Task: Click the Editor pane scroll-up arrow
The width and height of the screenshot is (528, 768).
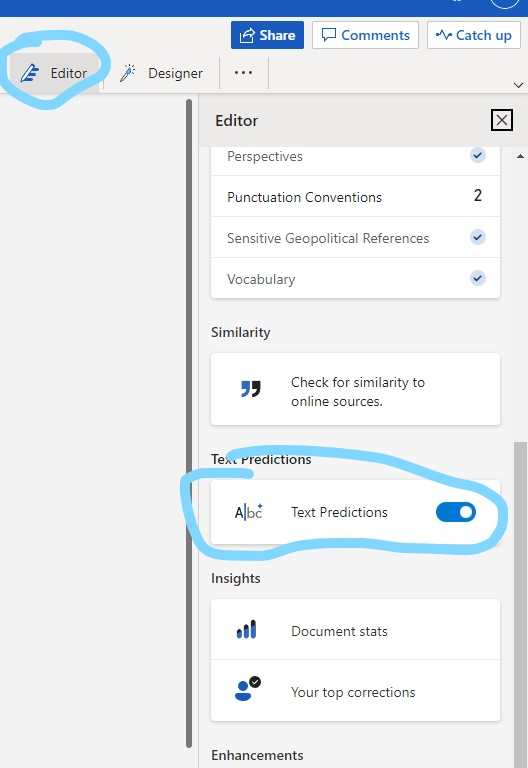Action: point(520,156)
